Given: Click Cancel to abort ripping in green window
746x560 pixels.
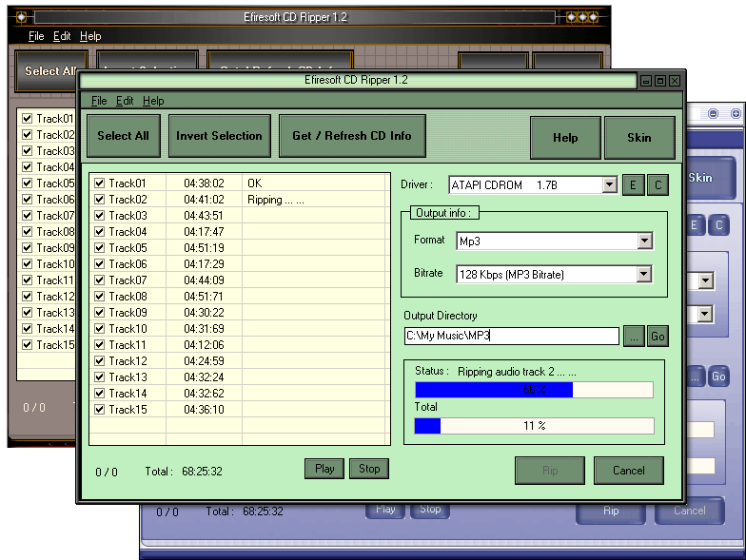Looking at the screenshot, I should pos(628,471).
